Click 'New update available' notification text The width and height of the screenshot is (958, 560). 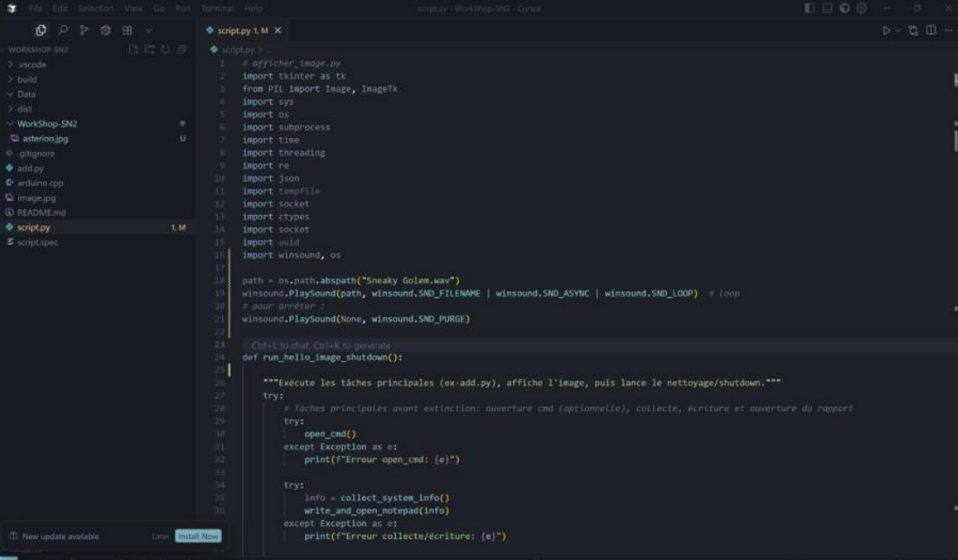(x=60, y=536)
